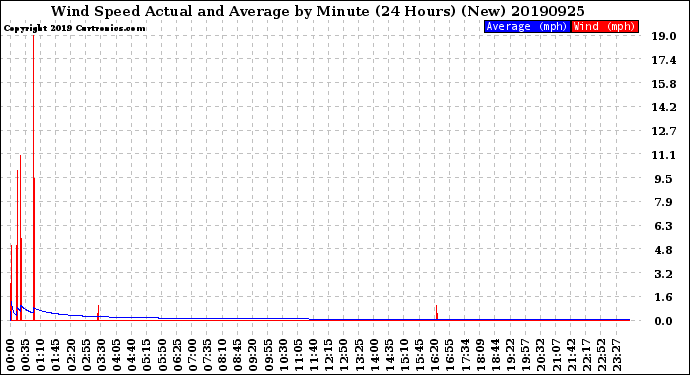
Task: Click the 04:05 time axis label
Action: click(x=117, y=355)
